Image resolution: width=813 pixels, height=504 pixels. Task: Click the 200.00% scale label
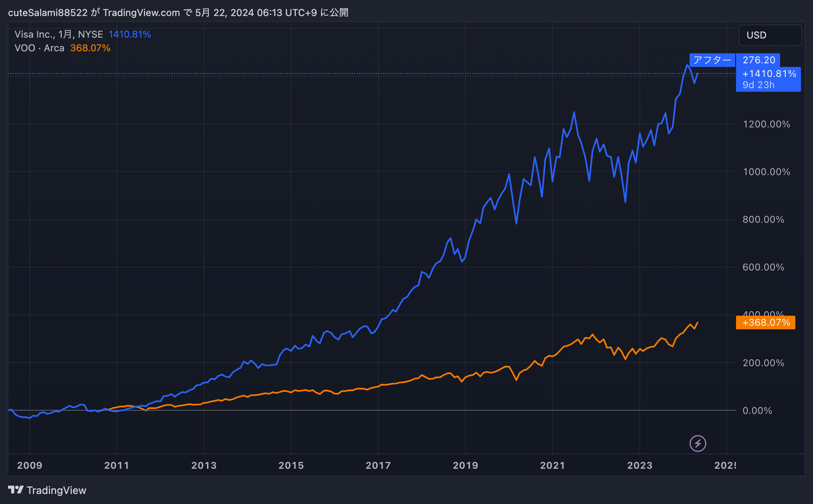(x=763, y=363)
